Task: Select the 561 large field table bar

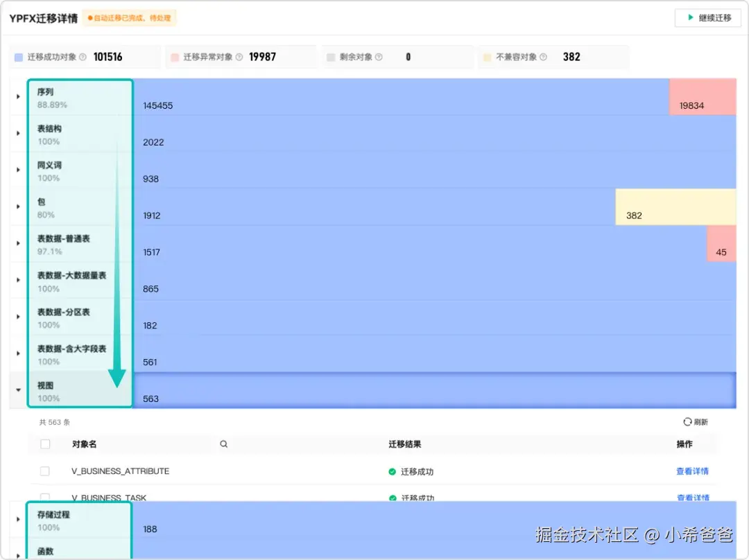Action: pos(435,353)
